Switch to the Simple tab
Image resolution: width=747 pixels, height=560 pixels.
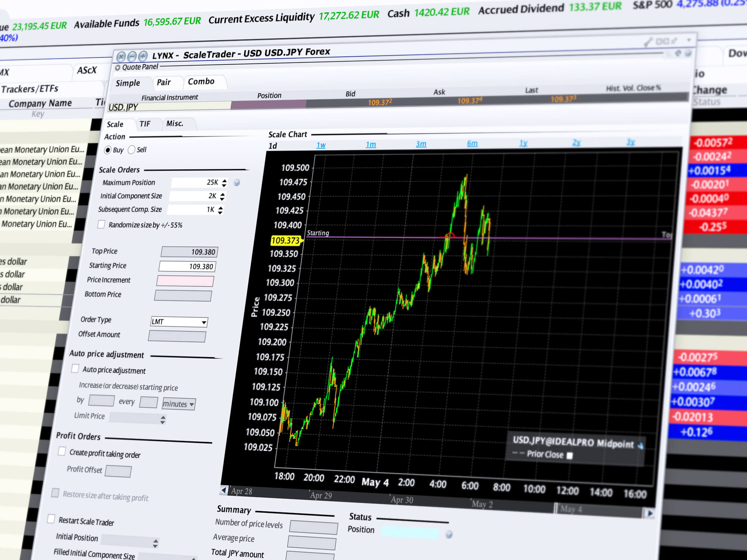click(x=128, y=83)
